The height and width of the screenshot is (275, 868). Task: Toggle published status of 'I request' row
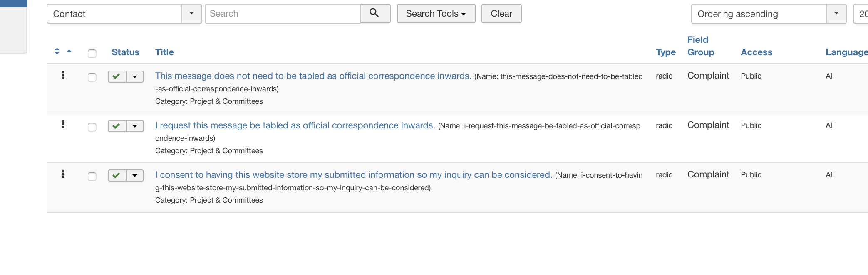(x=117, y=126)
